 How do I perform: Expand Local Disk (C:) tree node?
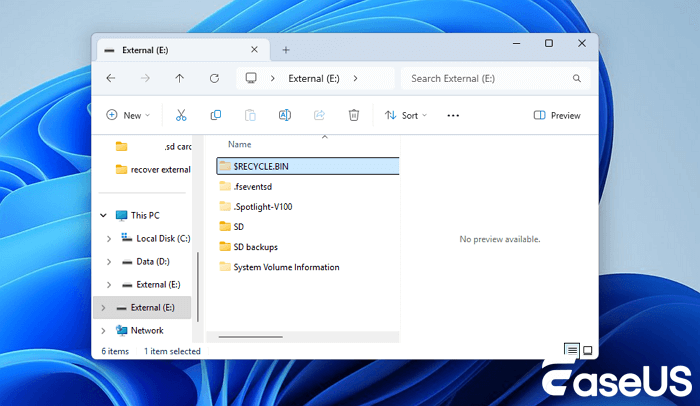pos(108,238)
